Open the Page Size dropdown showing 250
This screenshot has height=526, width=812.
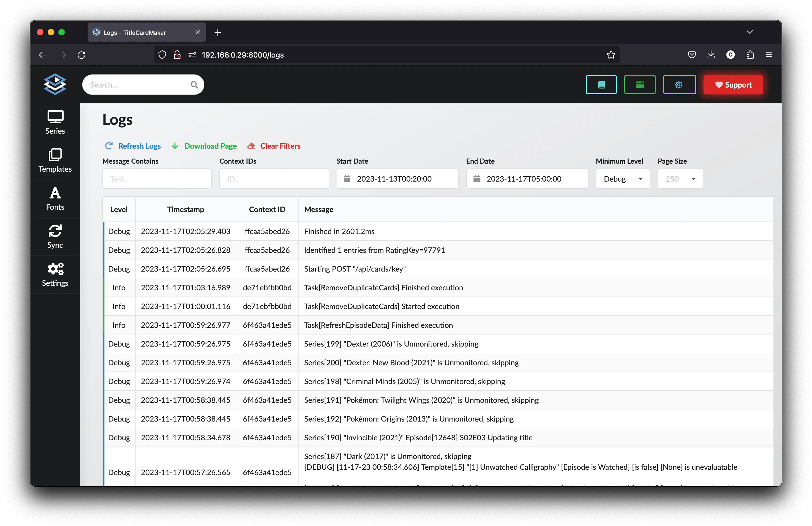680,178
